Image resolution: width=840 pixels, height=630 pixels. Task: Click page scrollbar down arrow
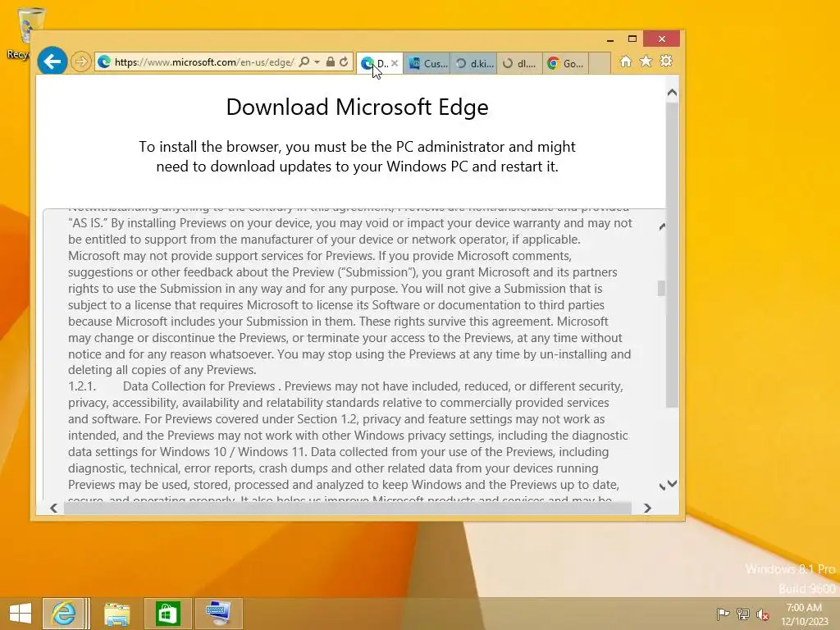673,484
